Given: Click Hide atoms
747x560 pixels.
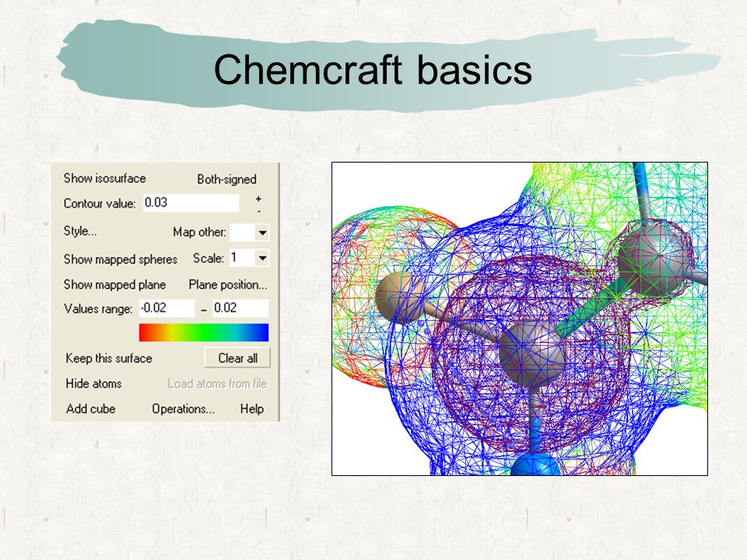Looking at the screenshot, I should pyautogui.click(x=94, y=383).
